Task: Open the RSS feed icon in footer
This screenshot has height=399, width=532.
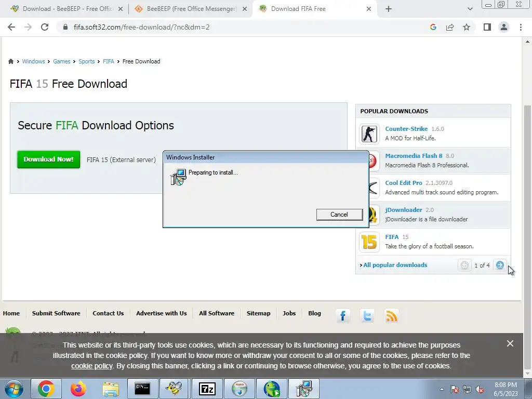Action: 392,316
